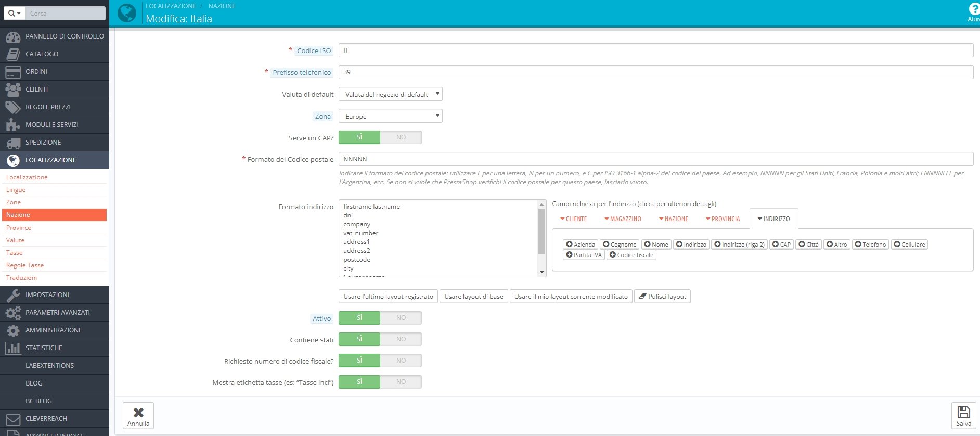Click the Catalogo book icon

click(13, 54)
